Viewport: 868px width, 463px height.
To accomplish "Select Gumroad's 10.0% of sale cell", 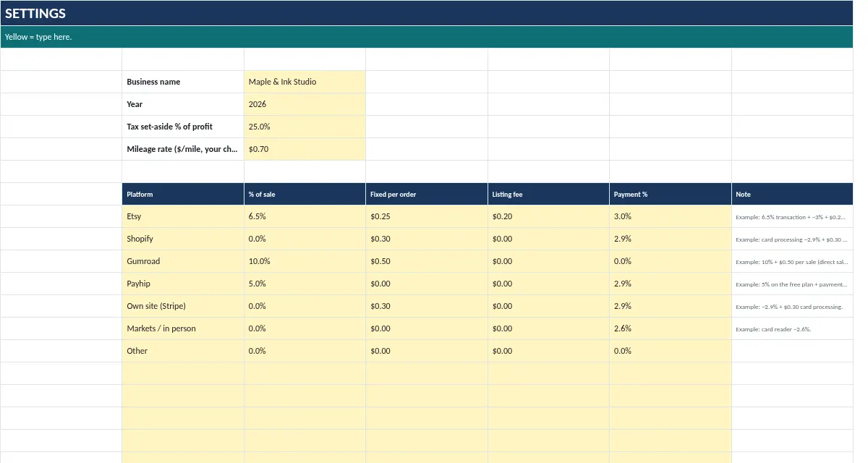I will (305, 261).
